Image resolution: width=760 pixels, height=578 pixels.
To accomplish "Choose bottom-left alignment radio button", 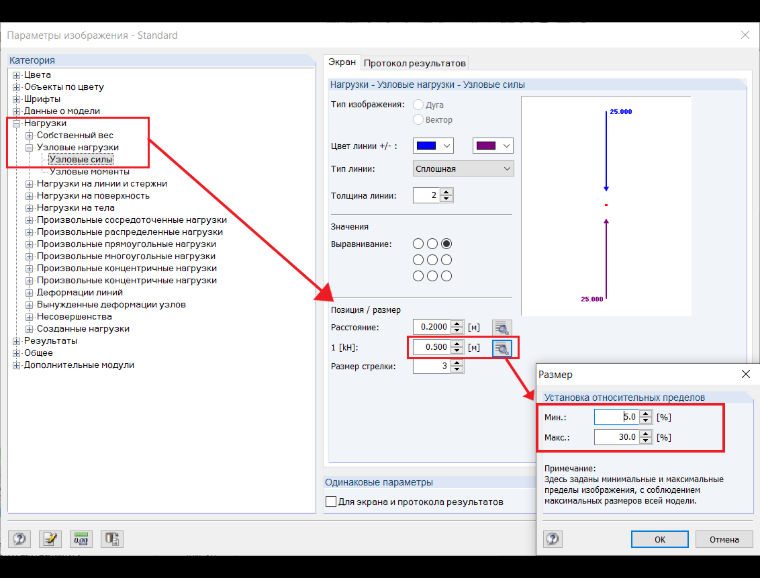I will (x=418, y=276).
